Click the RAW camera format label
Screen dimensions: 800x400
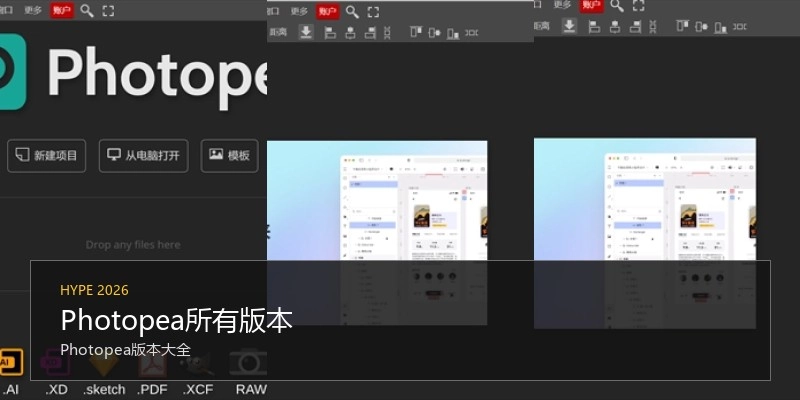(251, 390)
